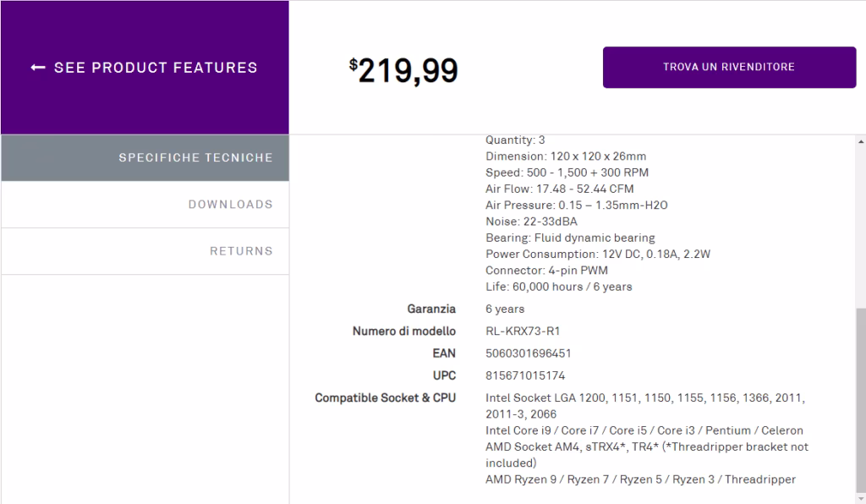Click the EAN value 5060301696451
Screen dimensions: 866x504
(x=528, y=353)
